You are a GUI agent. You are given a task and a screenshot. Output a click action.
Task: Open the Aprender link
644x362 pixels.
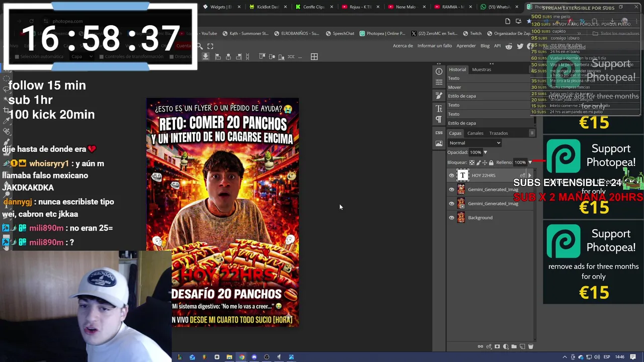466,46
